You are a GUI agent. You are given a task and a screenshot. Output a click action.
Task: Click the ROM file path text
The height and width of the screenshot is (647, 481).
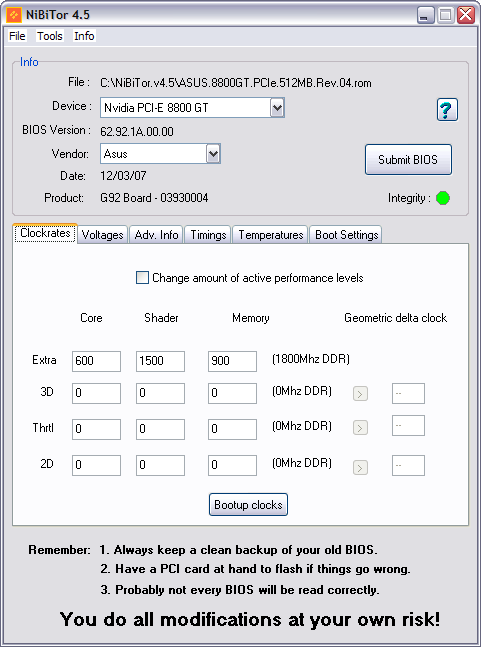pos(236,83)
